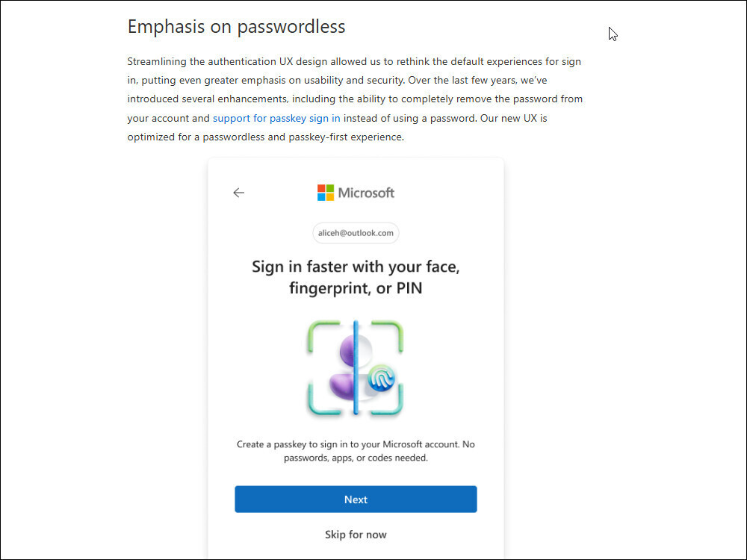Image resolution: width=747 pixels, height=560 pixels.
Task: Click the top-right green scan frame corner
Action: pyautogui.click(x=388, y=336)
